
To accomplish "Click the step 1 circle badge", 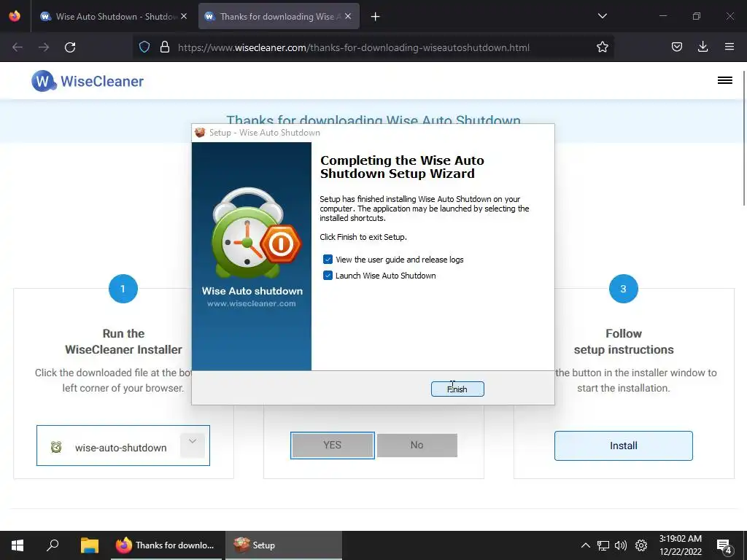I will (x=123, y=289).
